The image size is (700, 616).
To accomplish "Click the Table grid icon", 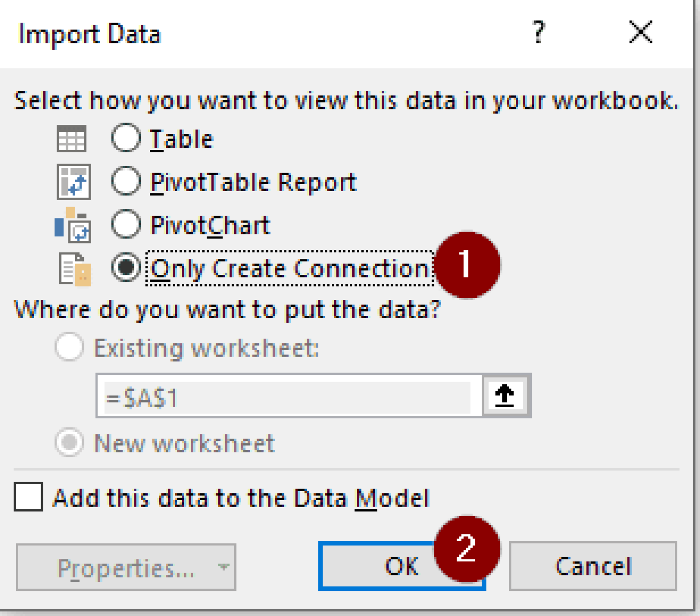I will pos(73,139).
